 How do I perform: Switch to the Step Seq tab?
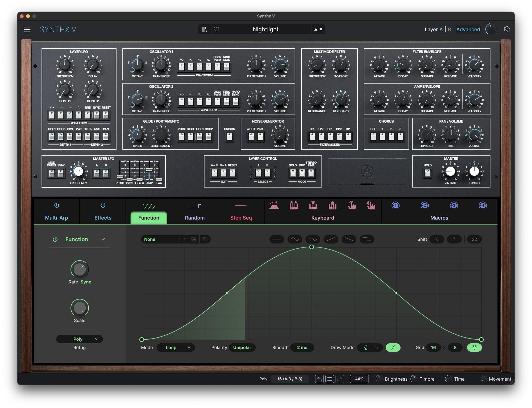tap(241, 217)
